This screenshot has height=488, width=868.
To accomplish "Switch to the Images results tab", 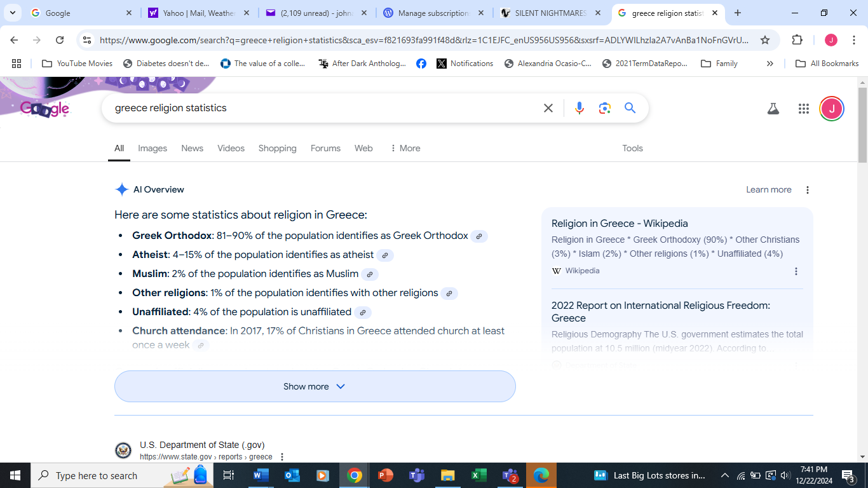I will coord(153,148).
